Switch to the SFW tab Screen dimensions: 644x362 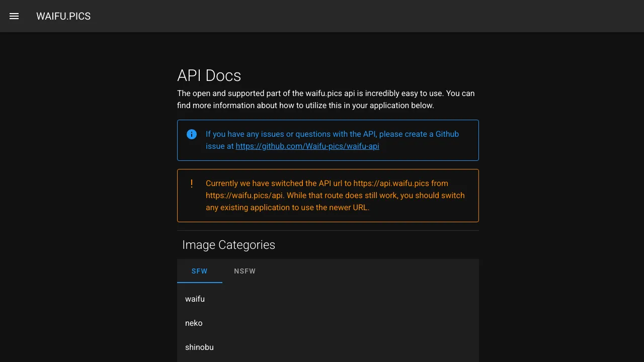[200, 271]
